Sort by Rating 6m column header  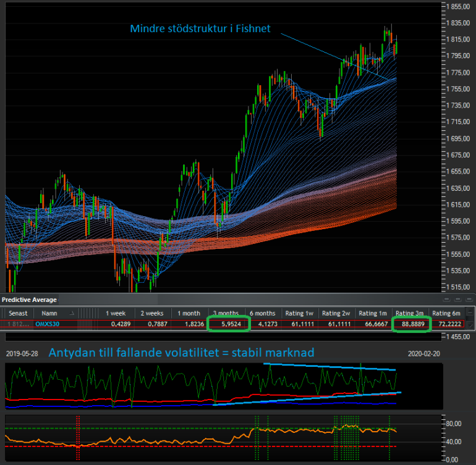tap(446, 313)
